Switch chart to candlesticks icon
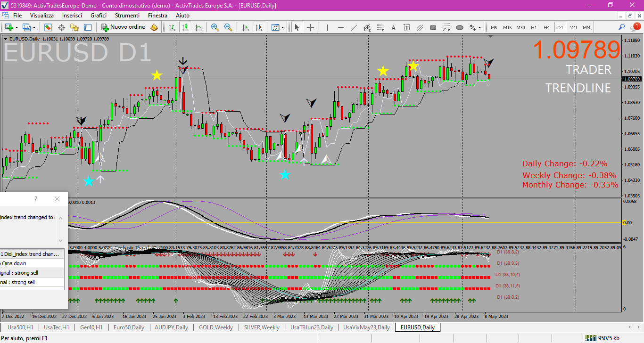The image size is (644, 343). coord(185,27)
